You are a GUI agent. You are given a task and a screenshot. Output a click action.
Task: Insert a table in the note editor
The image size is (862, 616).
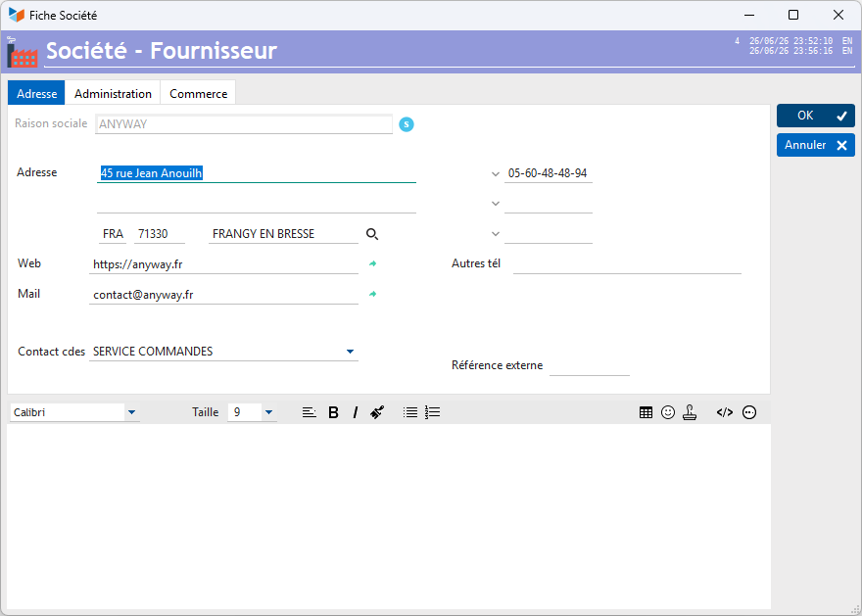pos(646,412)
